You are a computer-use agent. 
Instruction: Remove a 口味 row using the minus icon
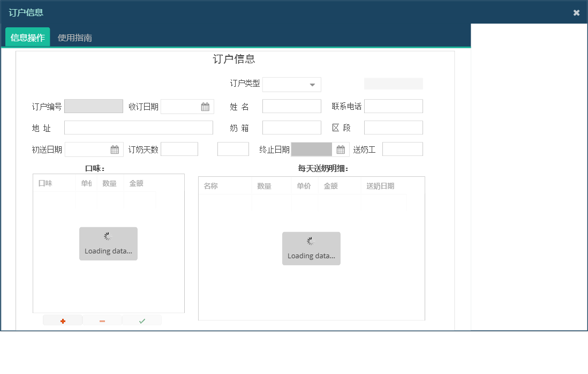[x=102, y=320]
